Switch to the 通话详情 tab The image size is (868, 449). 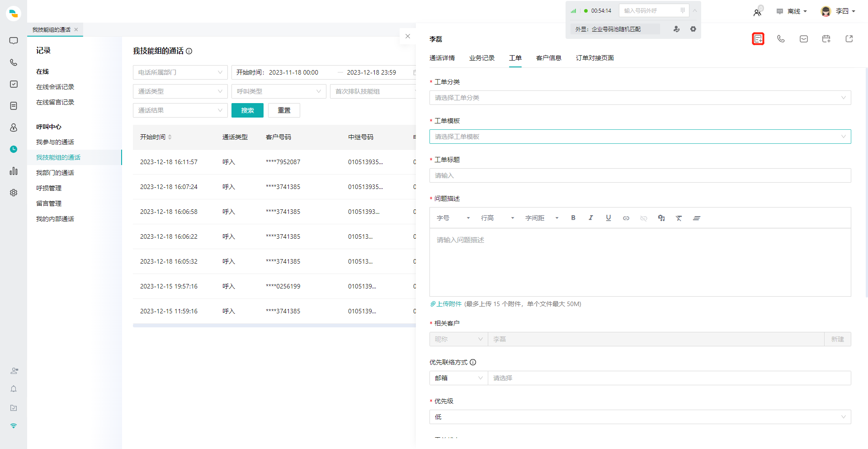442,58
